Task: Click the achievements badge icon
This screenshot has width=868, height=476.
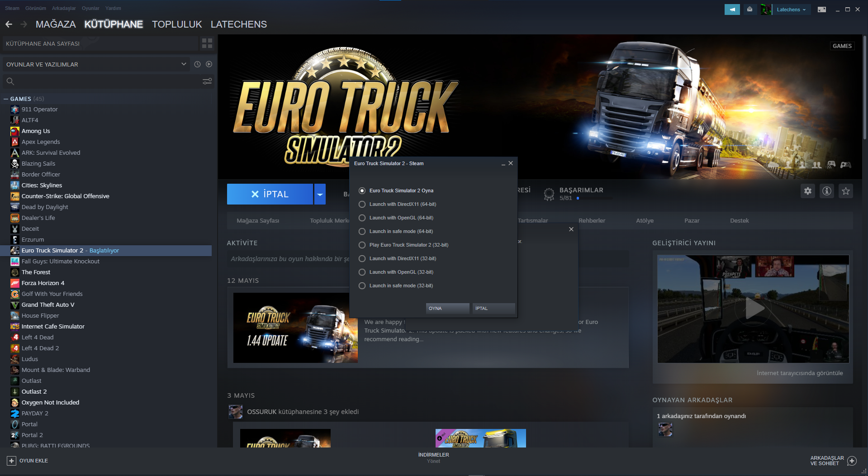Action: tap(549, 194)
